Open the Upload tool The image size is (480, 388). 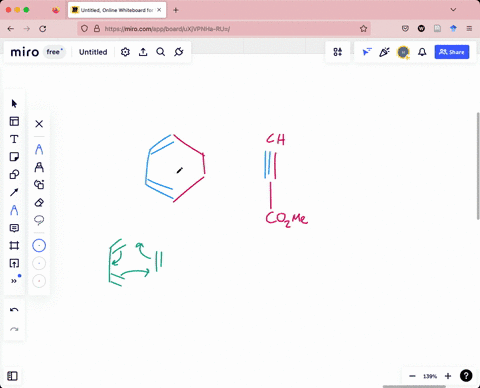click(14, 263)
